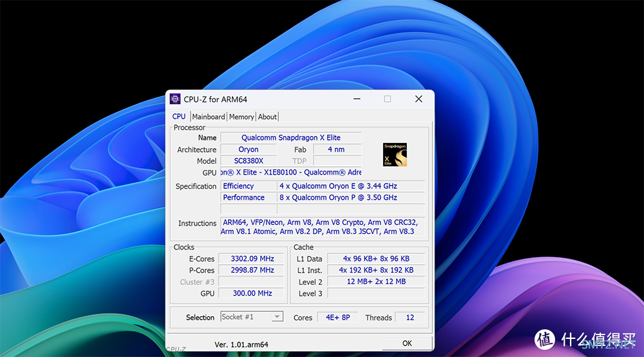Click the Efficiency specification label
644x357 pixels.
tap(249, 186)
